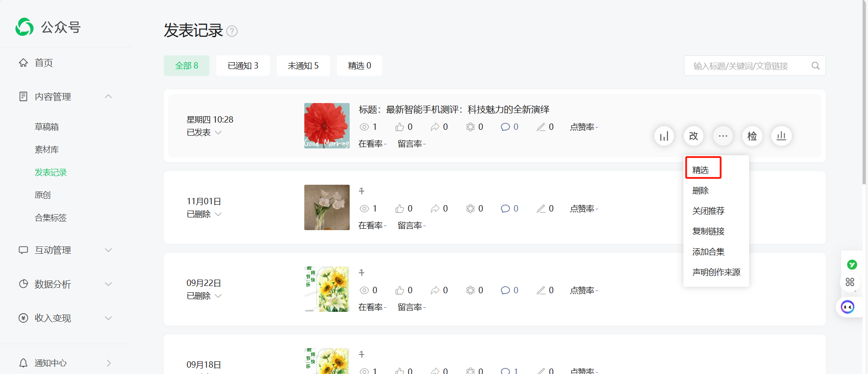Click the search magnifier icon

pyautogui.click(x=815, y=66)
